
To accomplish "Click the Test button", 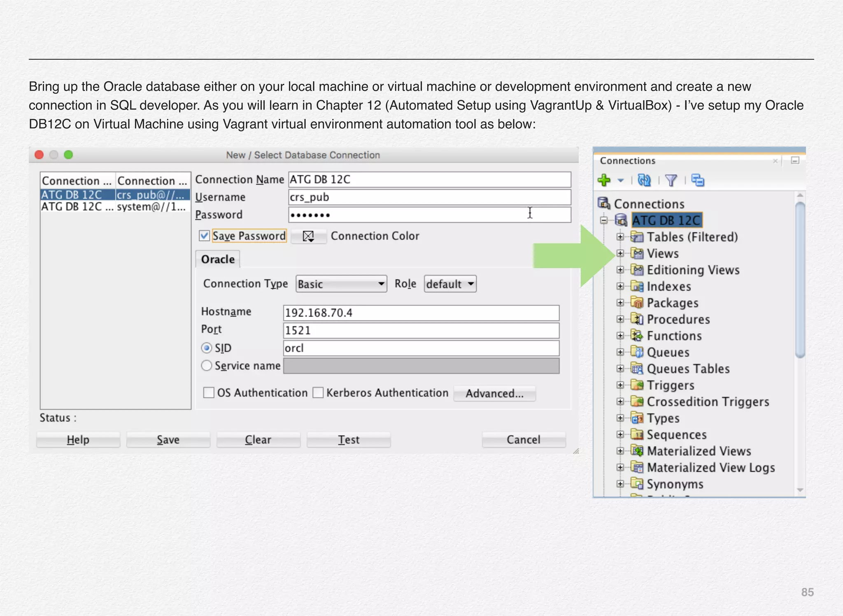I will 349,440.
